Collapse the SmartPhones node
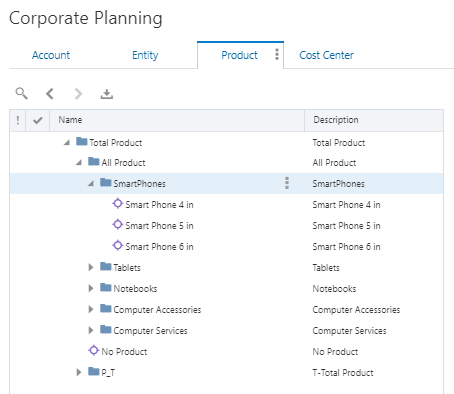 point(91,183)
